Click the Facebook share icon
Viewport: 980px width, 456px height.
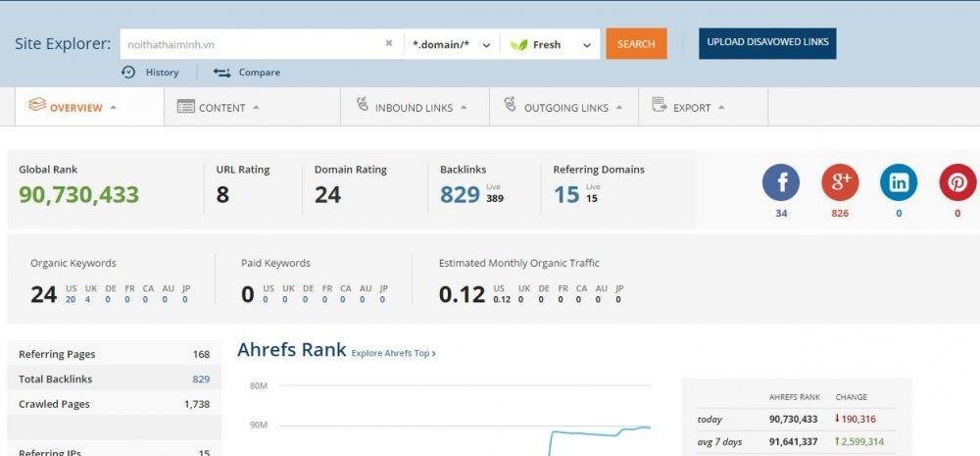click(x=781, y=182)
